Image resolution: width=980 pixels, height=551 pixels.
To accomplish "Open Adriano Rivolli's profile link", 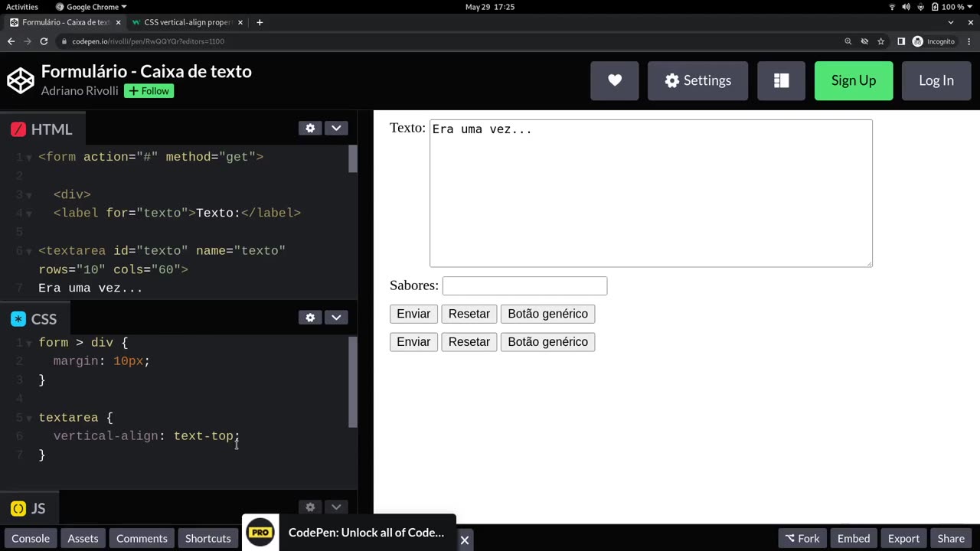I will coord(80,91).
